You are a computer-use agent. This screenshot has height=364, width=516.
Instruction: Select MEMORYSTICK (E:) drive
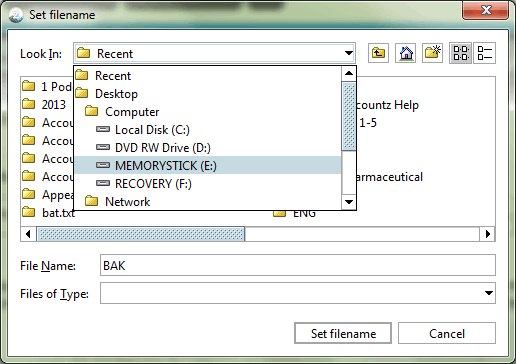point(208,166)
